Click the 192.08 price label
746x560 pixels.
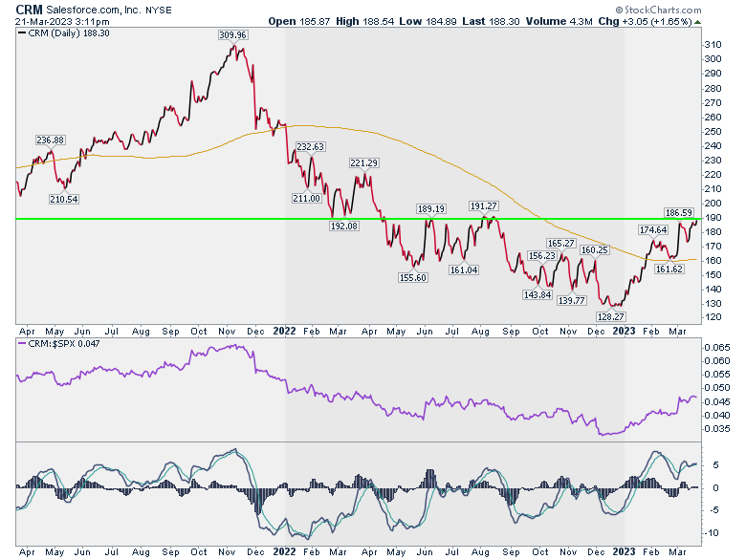tap(344, 226)
